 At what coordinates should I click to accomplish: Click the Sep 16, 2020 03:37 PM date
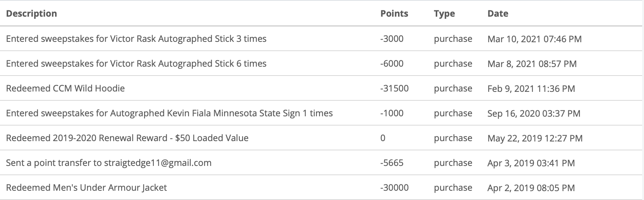[x=534, y=113]
